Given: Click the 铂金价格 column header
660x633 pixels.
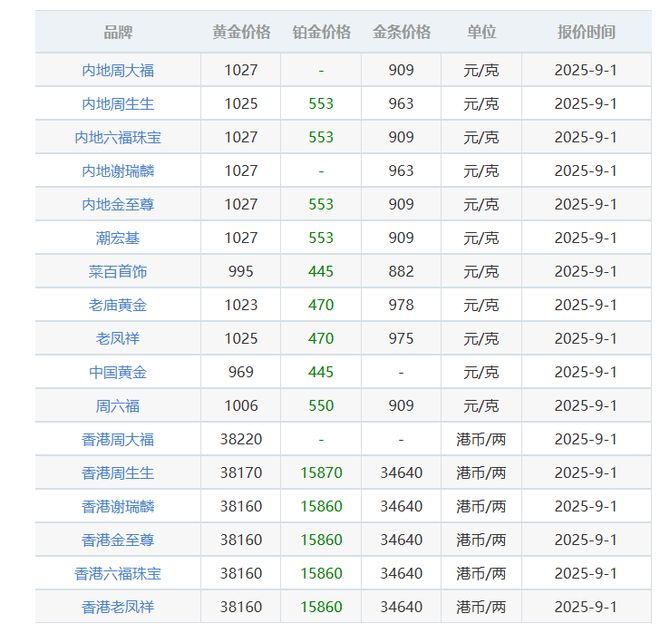Looking at the screenshot, I should [x=321, y=32].
